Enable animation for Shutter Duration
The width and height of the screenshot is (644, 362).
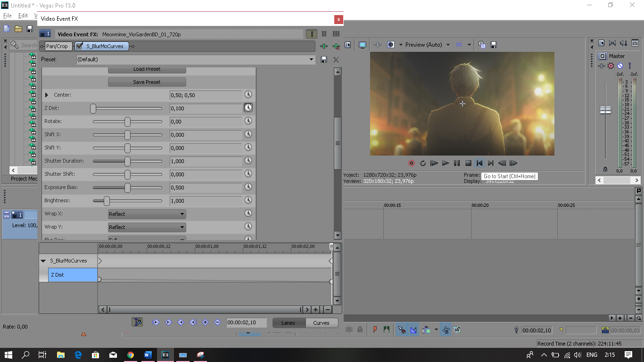(248, 161)
